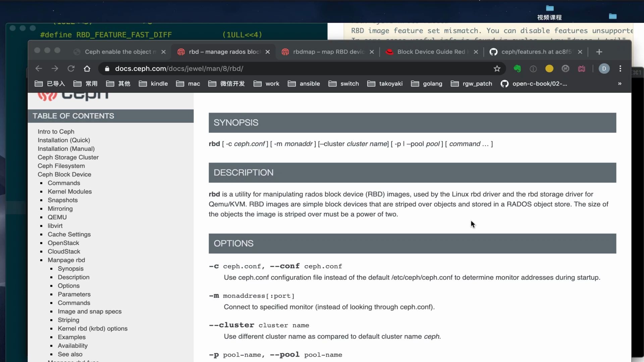Jump to 'Examples' section link
Image resolution: width=644 pixels, height=362 pixels.
[71, 337]
